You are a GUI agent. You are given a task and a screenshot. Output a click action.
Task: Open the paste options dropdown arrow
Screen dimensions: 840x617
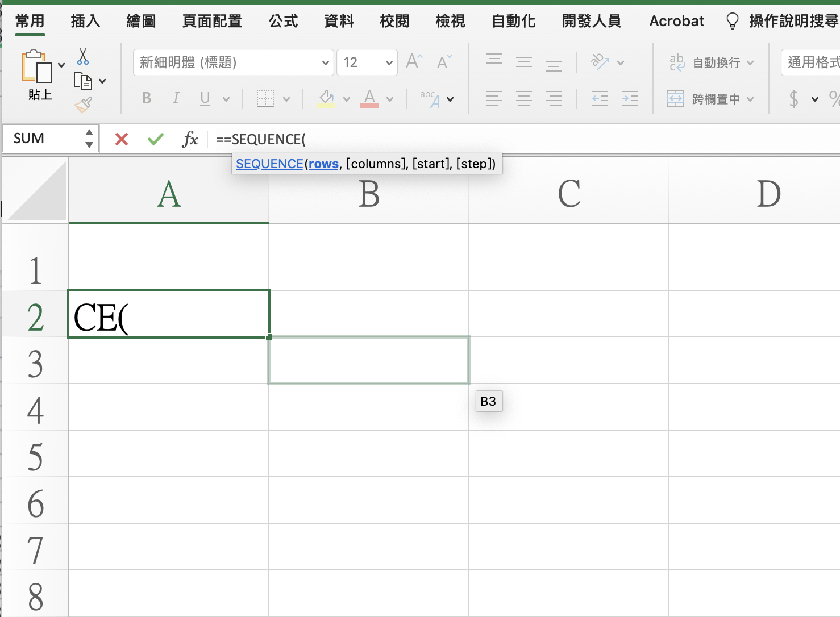(61, 65)
